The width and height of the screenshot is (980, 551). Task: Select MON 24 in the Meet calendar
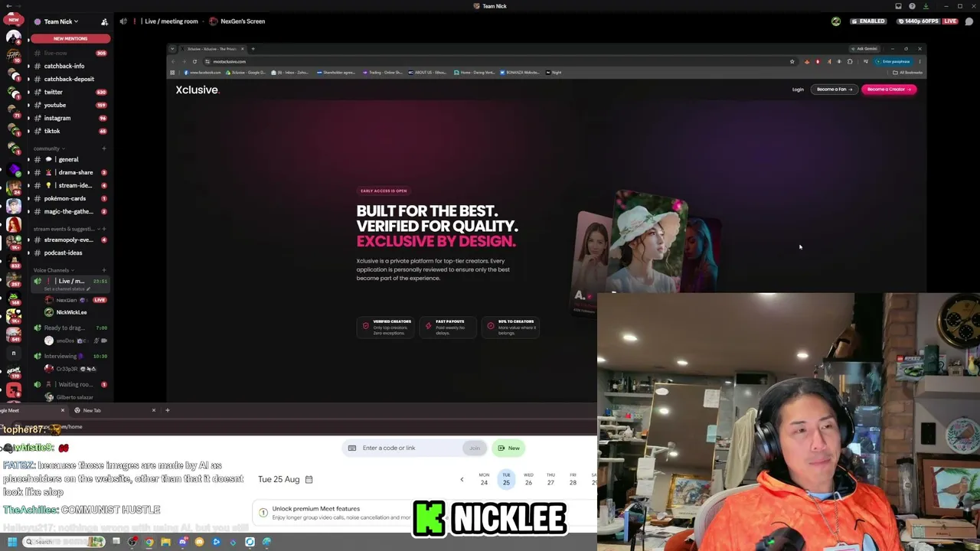click(x=484, y=479)
